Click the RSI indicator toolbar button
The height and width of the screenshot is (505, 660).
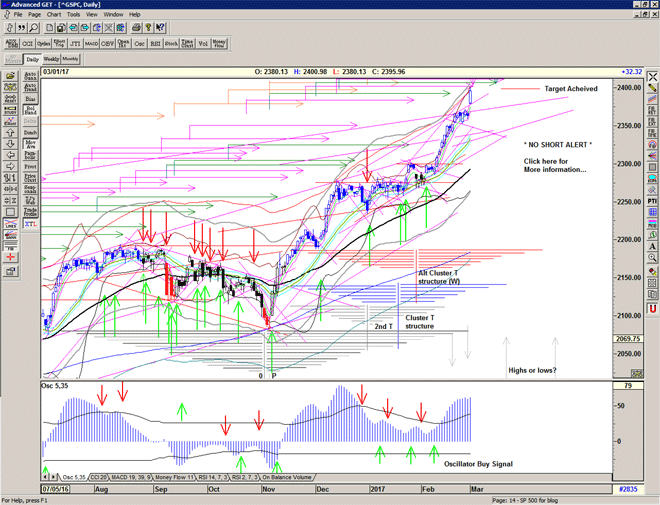pyautogui.click(x=155, y=44)
